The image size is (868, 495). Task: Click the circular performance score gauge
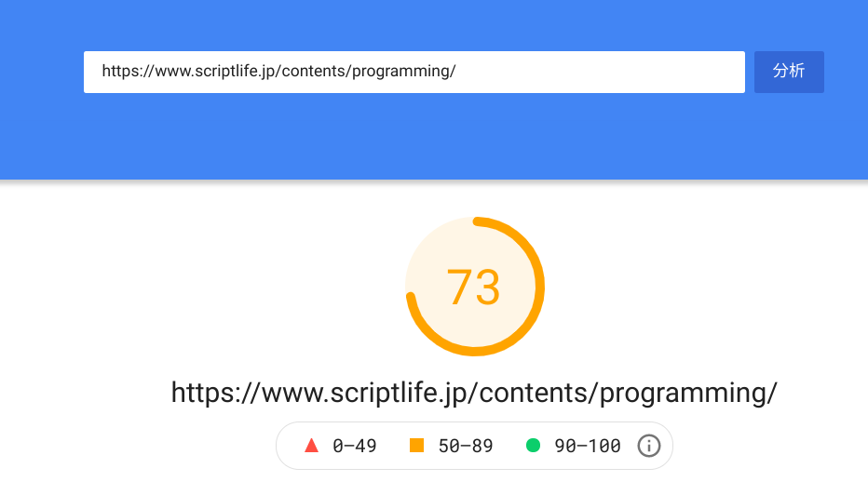[x=475, y=287]
